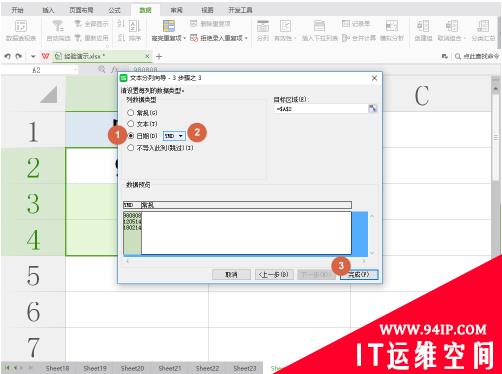Expand the 高亮重复项 dropdown arrow

pyautogui.click(x=184, y=38)
